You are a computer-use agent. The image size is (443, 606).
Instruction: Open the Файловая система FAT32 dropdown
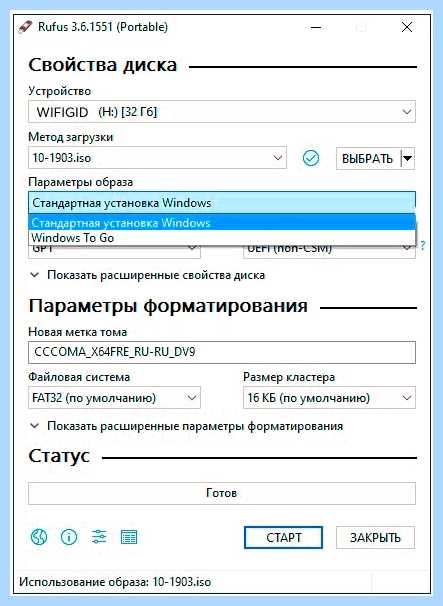(x=114, y=398)
